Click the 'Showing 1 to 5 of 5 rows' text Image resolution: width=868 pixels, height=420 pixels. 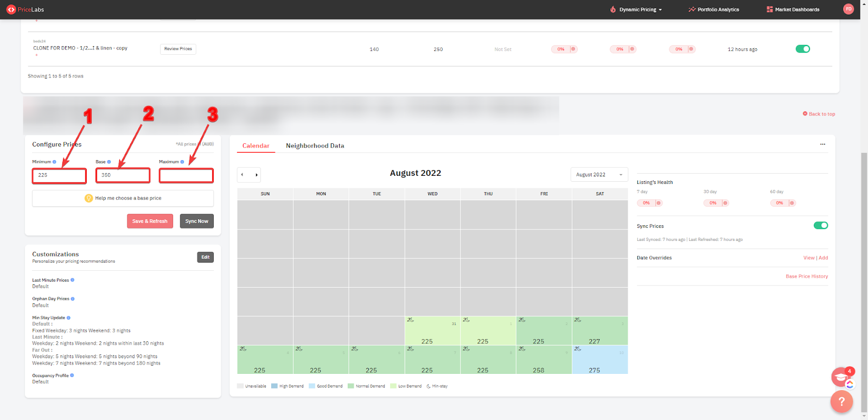point(56,76)
